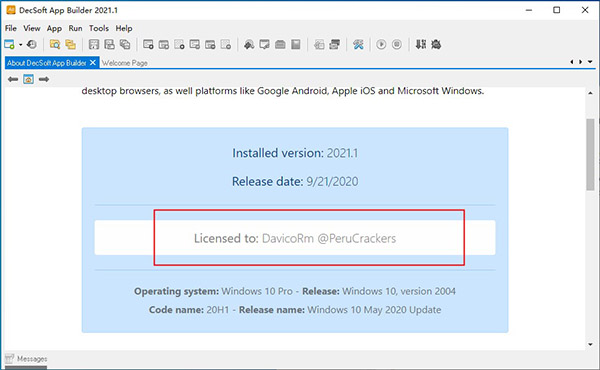600x370 pixels.
Task: Click the Release date 9/21/2020 text
Action: coord(295,181)
